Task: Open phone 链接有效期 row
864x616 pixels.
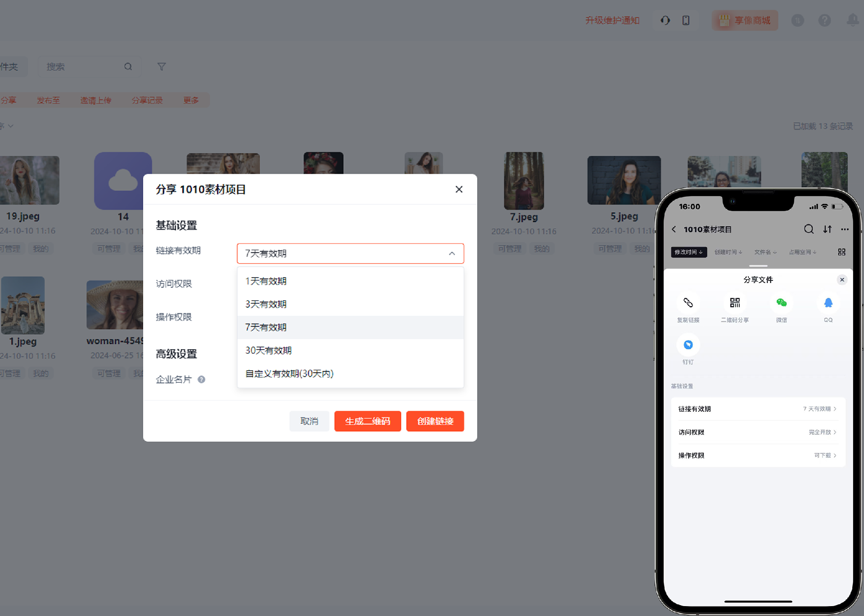Action: tap(758, 409)
